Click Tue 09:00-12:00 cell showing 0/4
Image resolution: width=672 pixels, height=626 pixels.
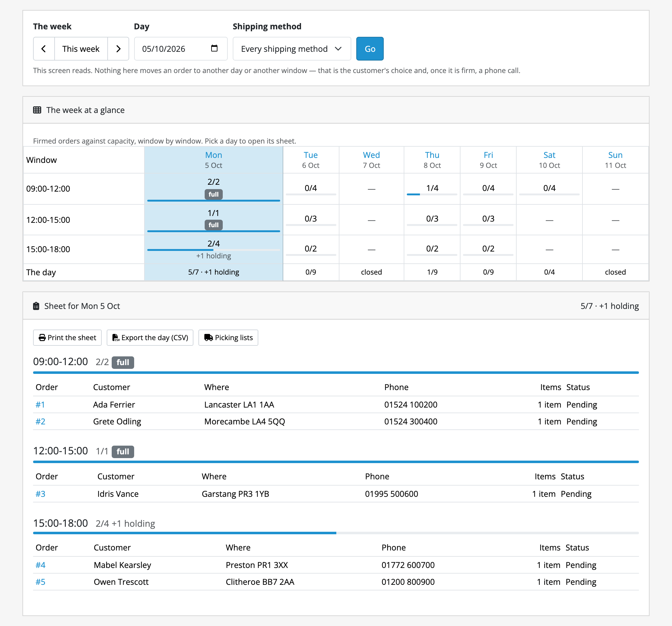(x=311, y=189)
